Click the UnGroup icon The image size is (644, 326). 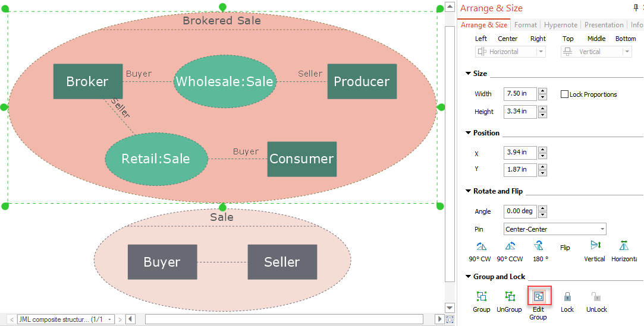pyautogui.click(x=510, y=296)
